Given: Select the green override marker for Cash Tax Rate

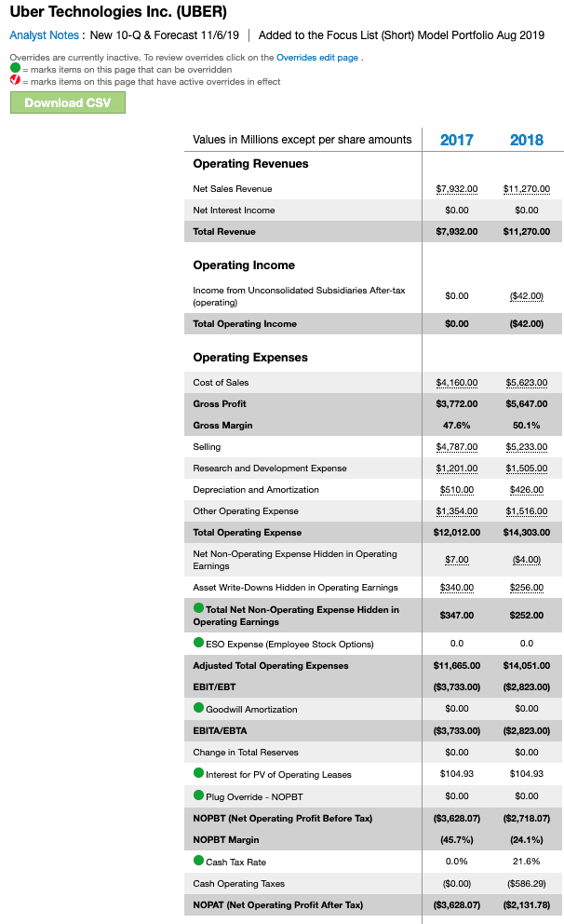Looking at the screenshot, I should pyautogui.click(x=199, y=861).
